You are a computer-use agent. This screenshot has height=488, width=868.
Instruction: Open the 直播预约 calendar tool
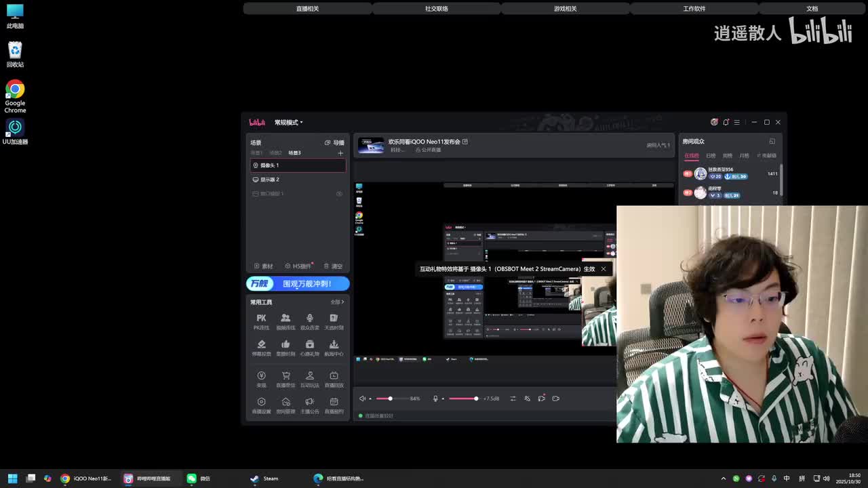pyautogui.click(x=334, y=405)
